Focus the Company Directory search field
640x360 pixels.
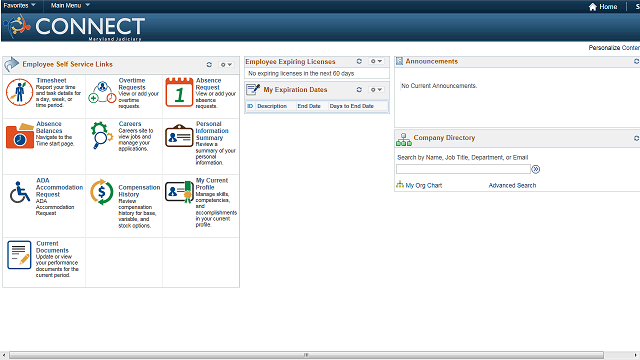[x=463, y=169]
